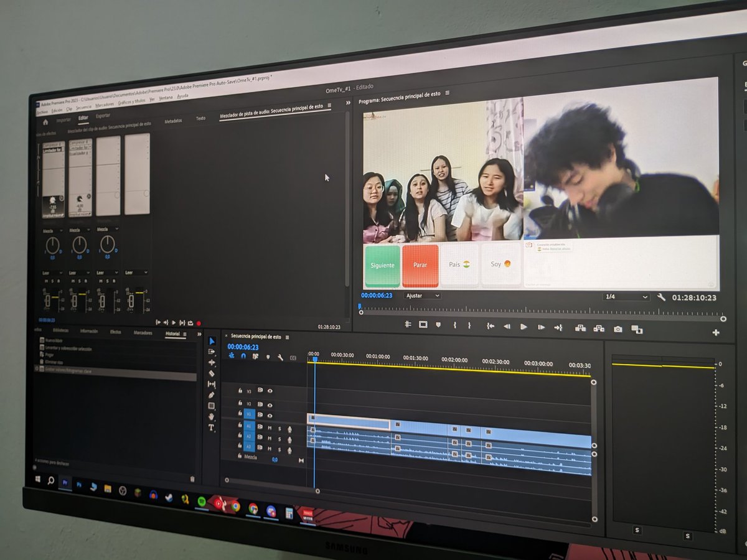Open the Ventana menu
The image size is (747, 560).
tap(166, 98)
